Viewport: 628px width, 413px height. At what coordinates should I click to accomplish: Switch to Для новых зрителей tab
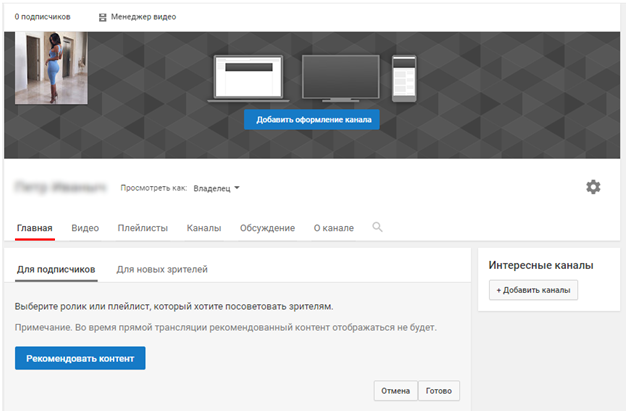coord(162,270)
